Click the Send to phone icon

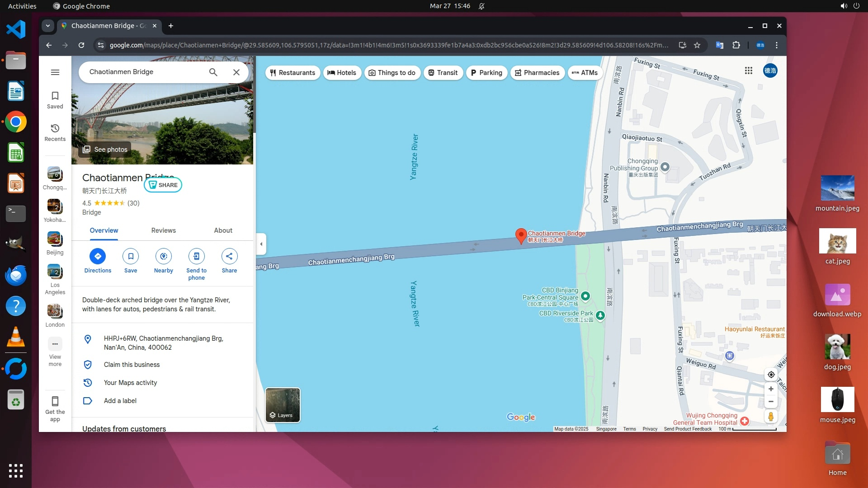(196, 256)
